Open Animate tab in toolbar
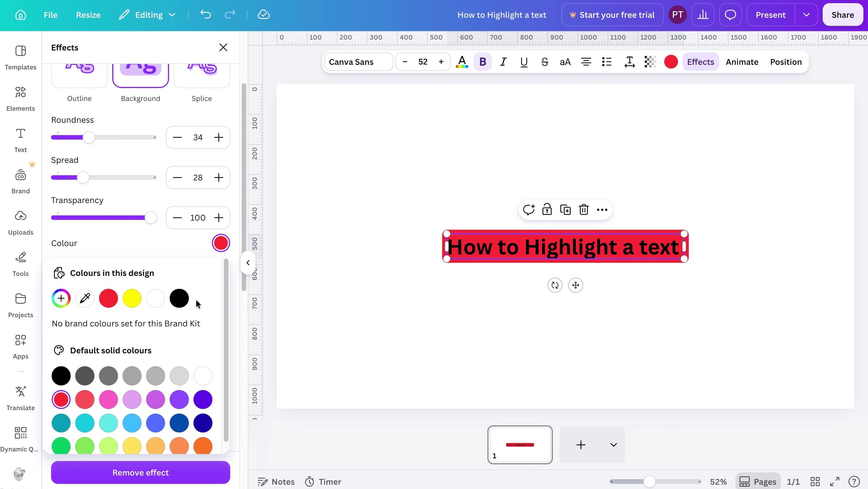This screenshot has width=868, height=489. coord(742,62)
